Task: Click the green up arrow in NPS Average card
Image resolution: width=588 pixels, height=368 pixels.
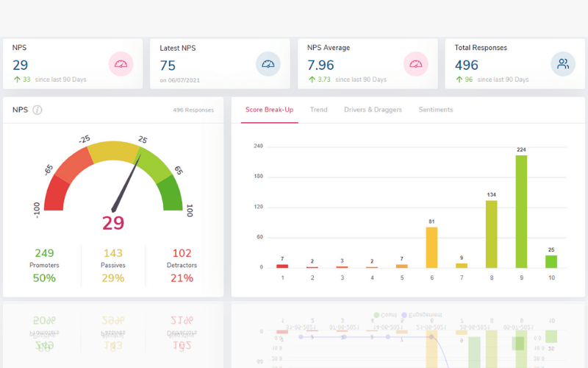Action: click(x=312, y=79)
